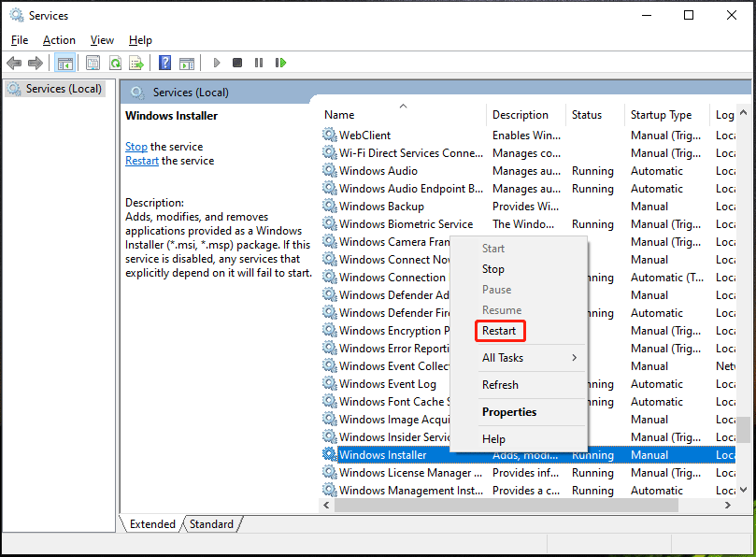Viewport: 756px width, 557px height.
Task: Select the Windows Defender Firewall row
Action: tap(386, 312)
